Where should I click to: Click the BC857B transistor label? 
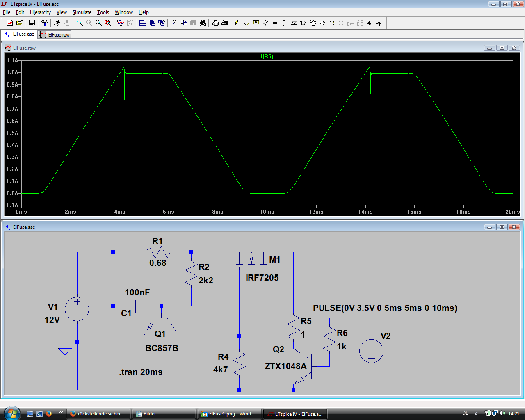point(162,348)
